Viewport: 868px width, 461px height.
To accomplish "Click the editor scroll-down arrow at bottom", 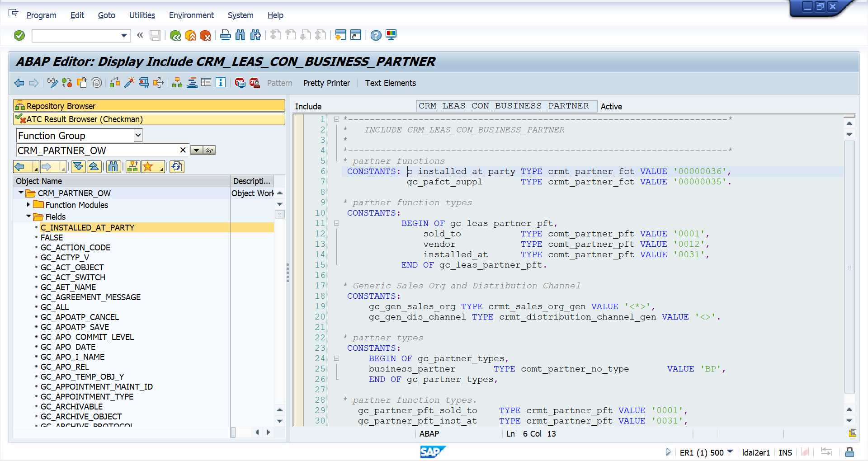I will 849,421.
